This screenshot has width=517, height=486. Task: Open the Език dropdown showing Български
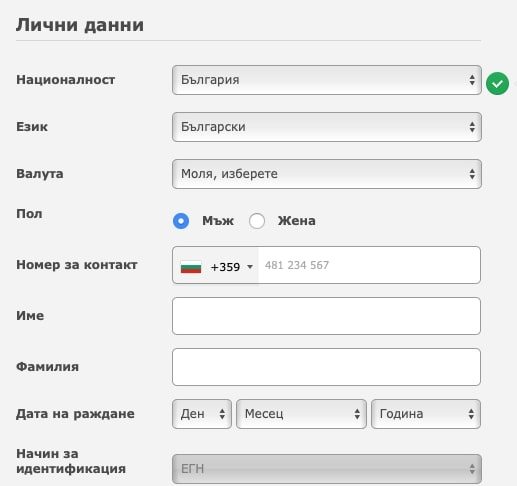[x=327, y=127]
